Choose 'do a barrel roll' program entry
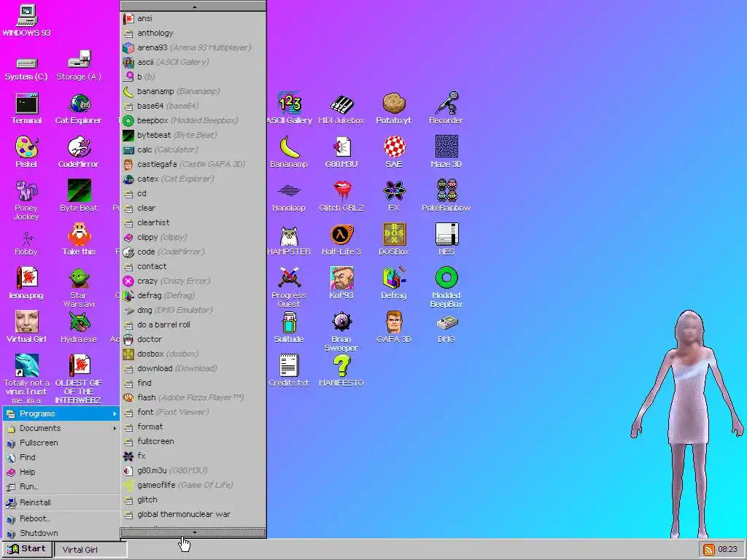Screen dimensions: 747x560 tap(193, 324)
